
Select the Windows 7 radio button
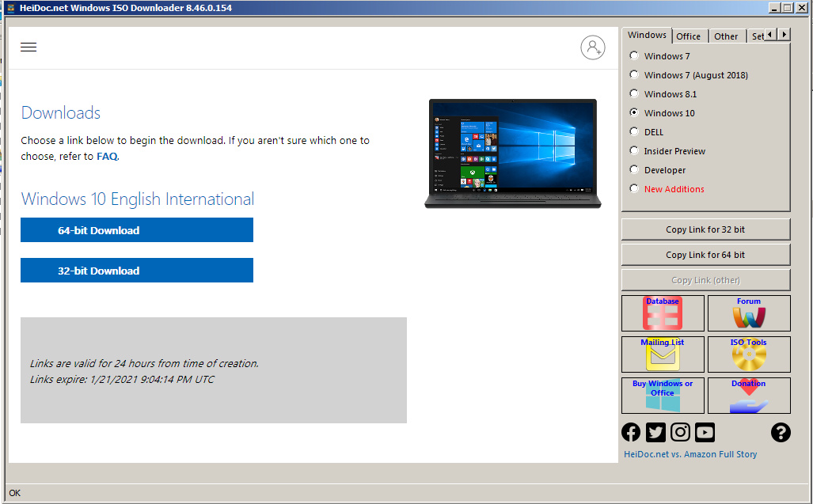[633, 55]
